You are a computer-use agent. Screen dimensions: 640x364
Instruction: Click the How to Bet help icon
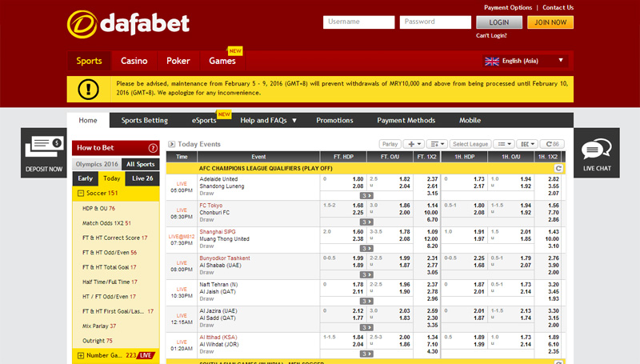click(x=153, y=148)
